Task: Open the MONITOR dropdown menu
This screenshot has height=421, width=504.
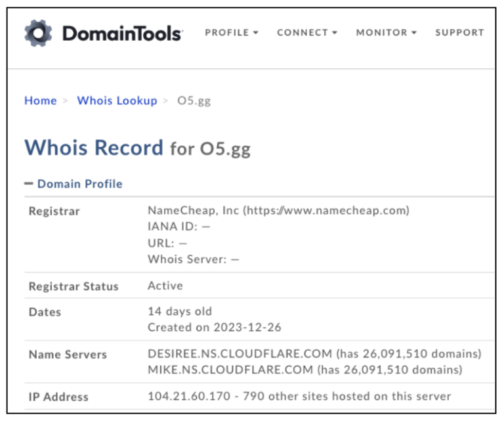Action: point(386,33)
